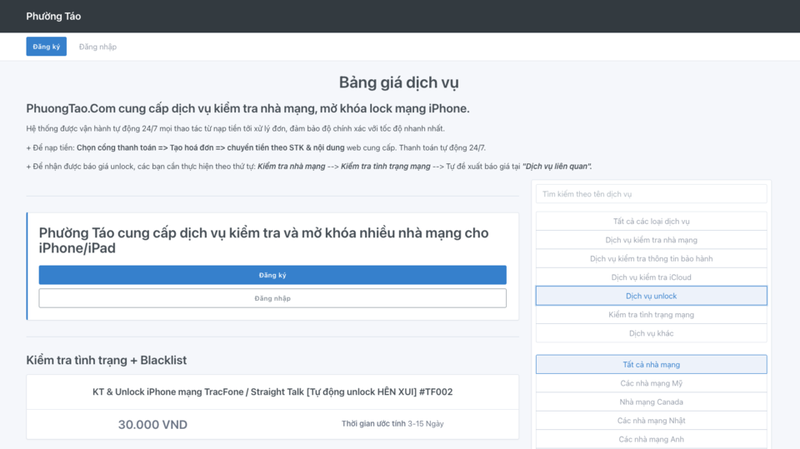Choose Các nhà mạng Anh carrier filter
This screenshot has width=800, height=449.
click(651, 439)
